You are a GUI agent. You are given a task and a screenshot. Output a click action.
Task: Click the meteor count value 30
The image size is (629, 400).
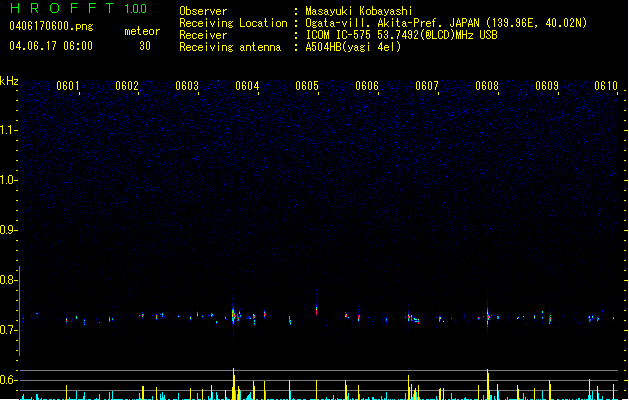[x=145, y=46]
